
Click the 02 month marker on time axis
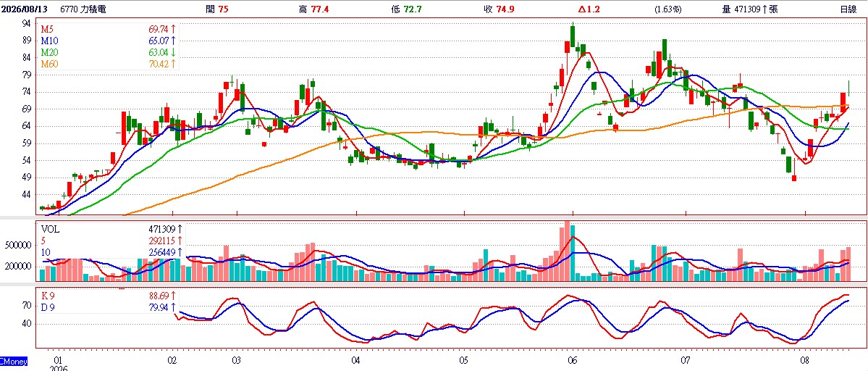172,360
